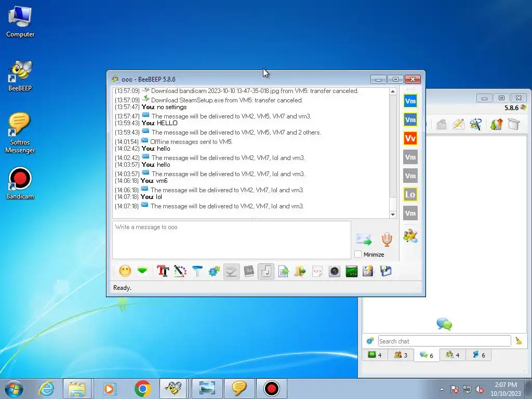Viewport: 532px width, 399px height.
Task: Open the font color palette tool
Action: [x=180, y=271]
